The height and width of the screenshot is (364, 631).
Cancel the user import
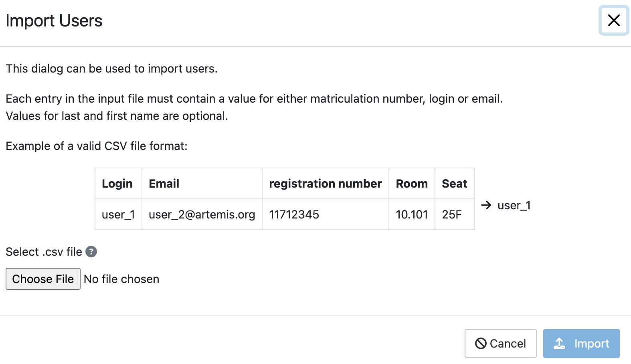click(500, 344)
